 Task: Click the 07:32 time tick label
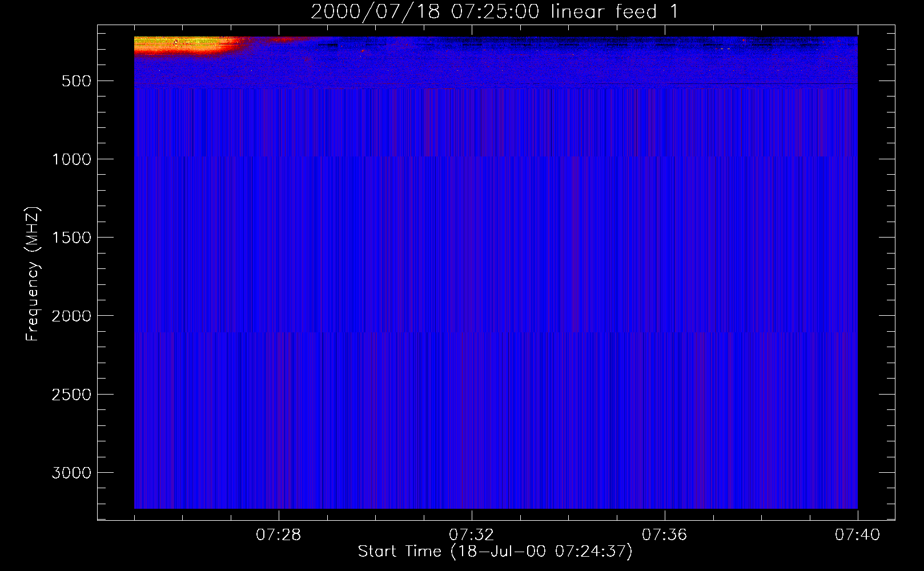472,535
